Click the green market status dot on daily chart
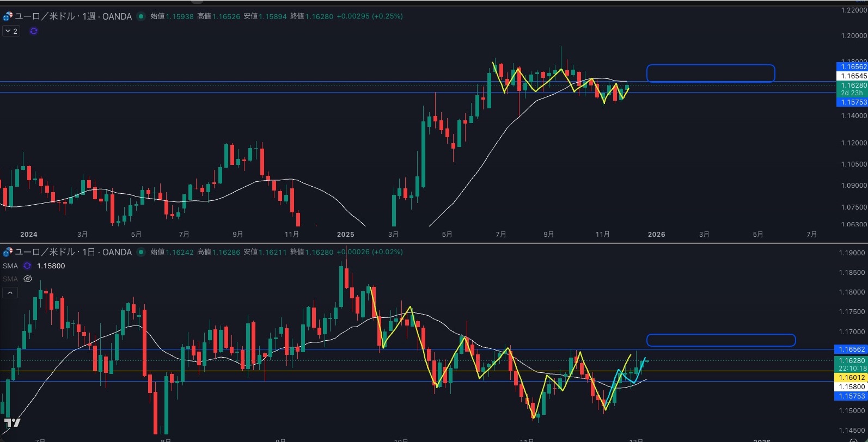 pos(141,252)
